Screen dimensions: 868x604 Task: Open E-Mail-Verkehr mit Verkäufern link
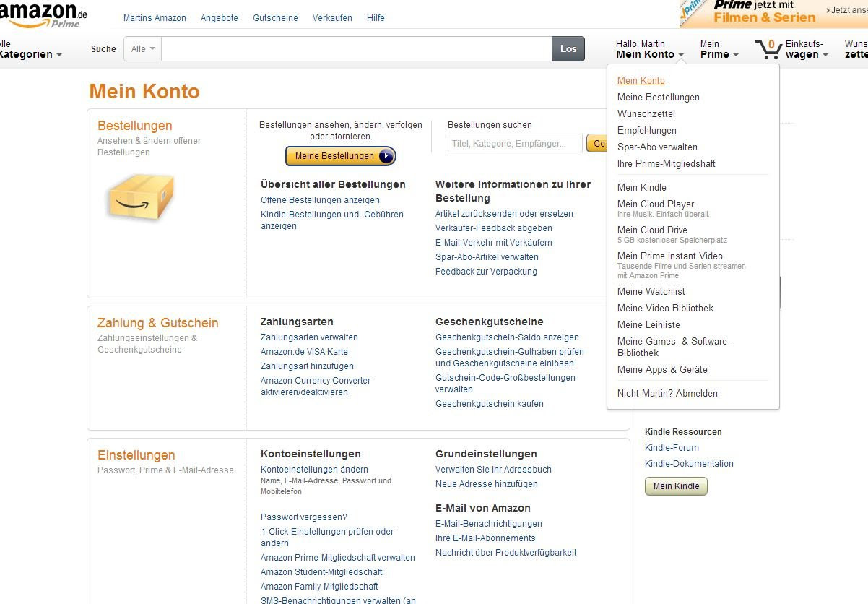(494, 243)
